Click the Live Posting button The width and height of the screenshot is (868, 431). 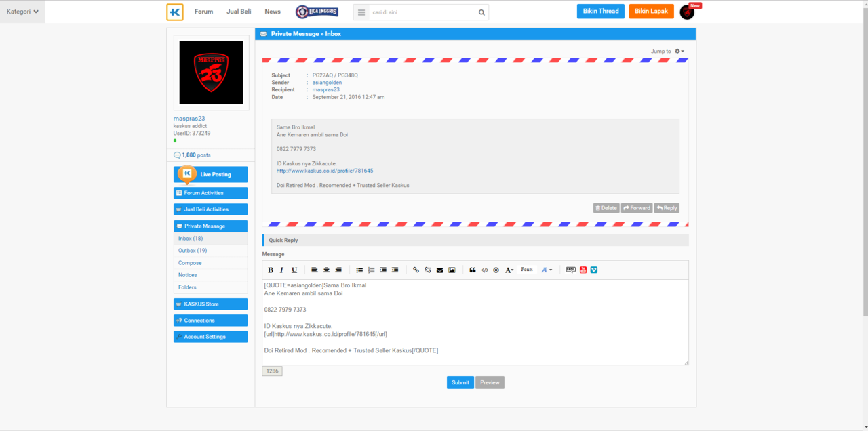pos(210,174)
